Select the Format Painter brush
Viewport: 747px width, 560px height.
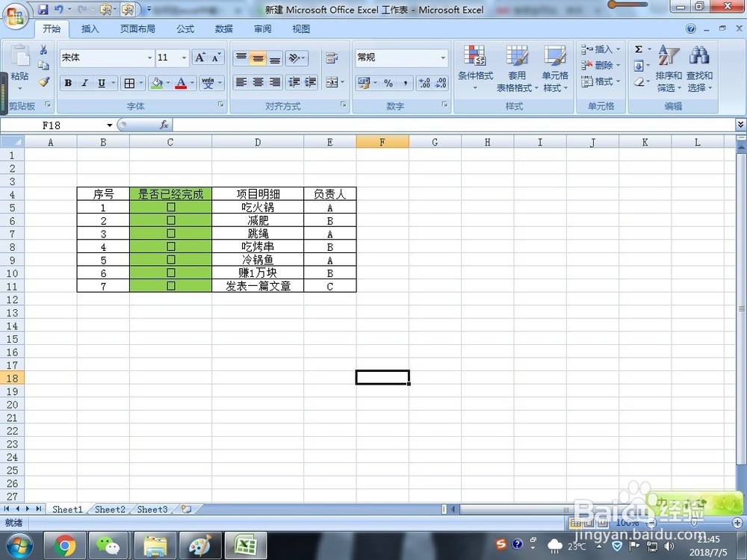click(43, 82)
